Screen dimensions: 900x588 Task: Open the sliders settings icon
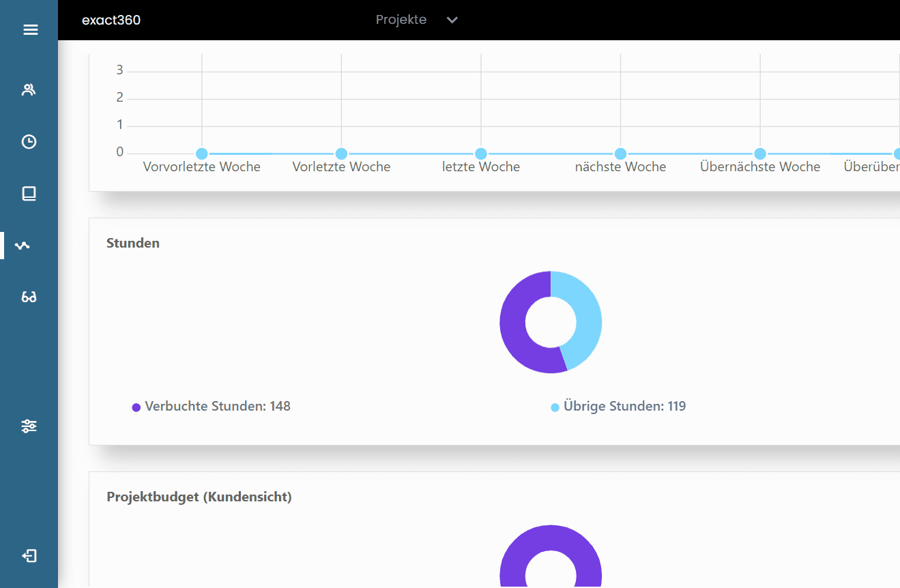click(x=29, y=426)
